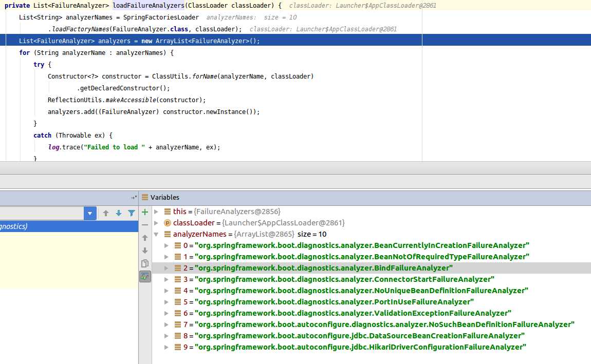Expand element 9 HikariDriverConfigurationFailureAnalyzer
Image resolution: width=591 pixels, height=364 pixels.
166,347
